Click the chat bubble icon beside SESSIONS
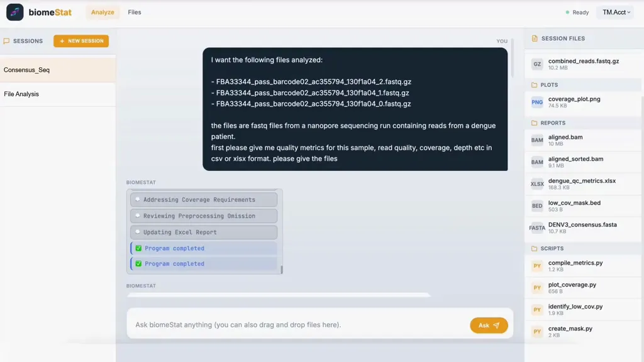 click(7, 40)
